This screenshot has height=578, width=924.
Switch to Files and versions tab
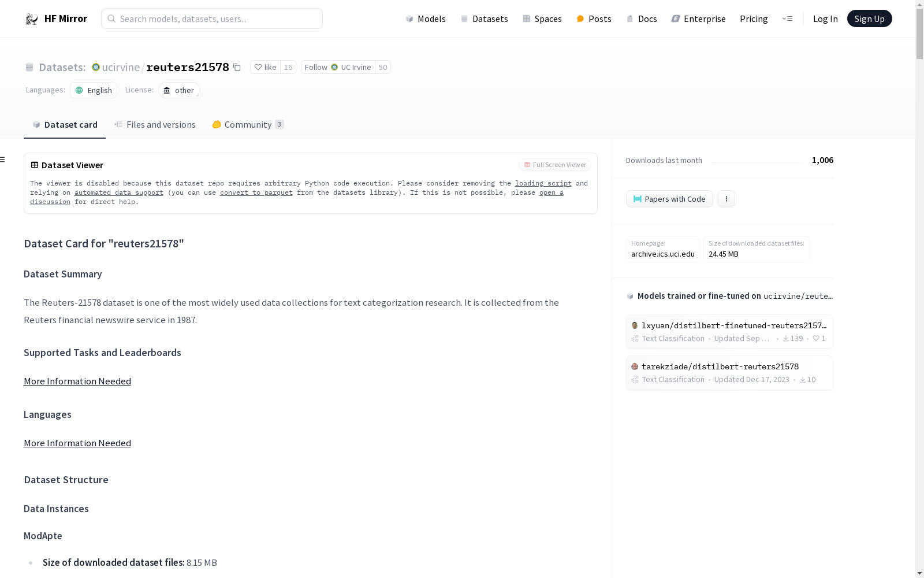pyautogui.click(x=155, y=124)
